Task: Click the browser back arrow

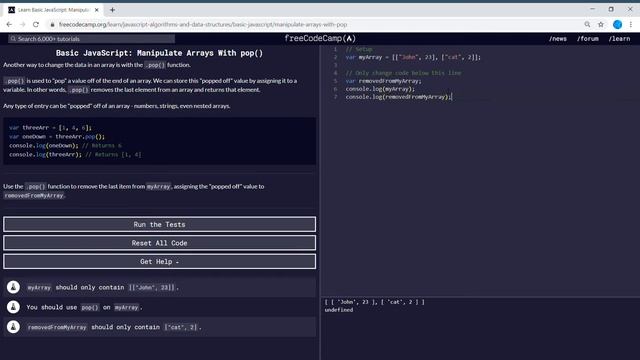Action: (x=9, y=24)
